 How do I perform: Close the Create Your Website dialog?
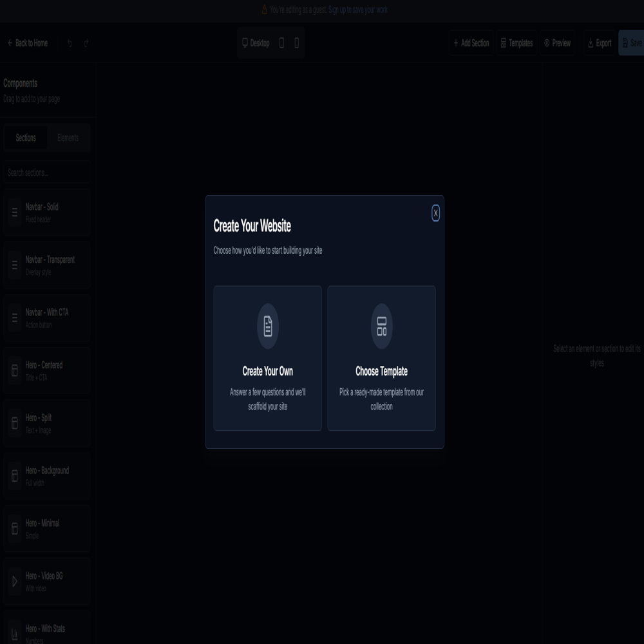pos(435,213)
